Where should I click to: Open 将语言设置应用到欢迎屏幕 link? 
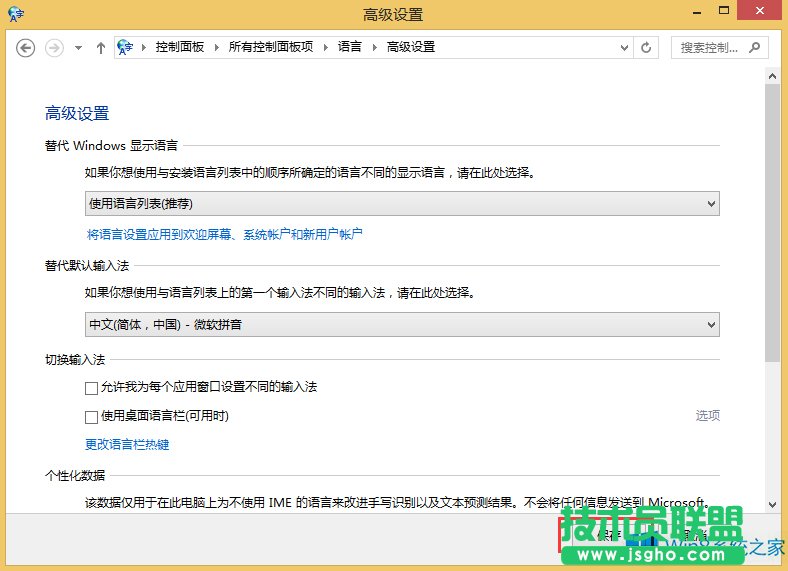tap(224, 234)
